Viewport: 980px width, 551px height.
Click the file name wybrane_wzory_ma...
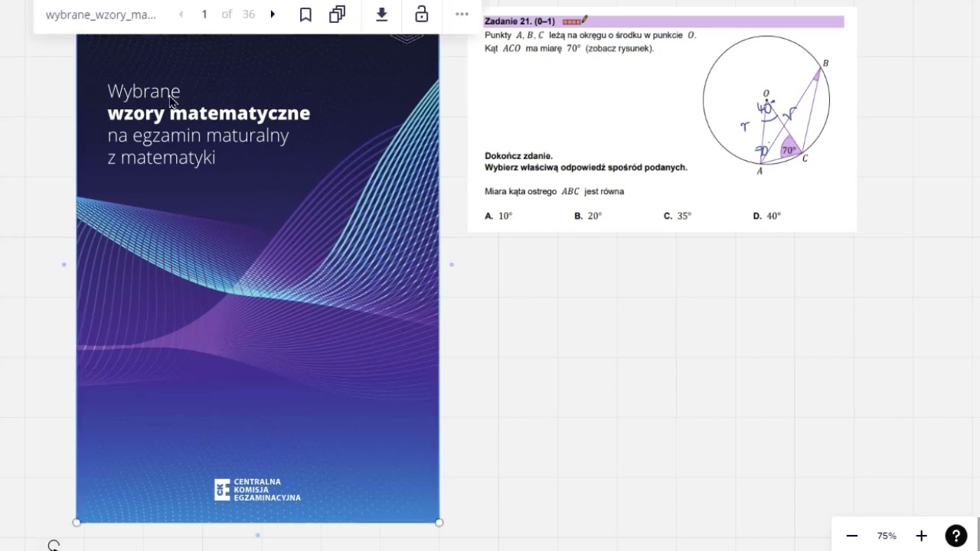coord(100,15)
